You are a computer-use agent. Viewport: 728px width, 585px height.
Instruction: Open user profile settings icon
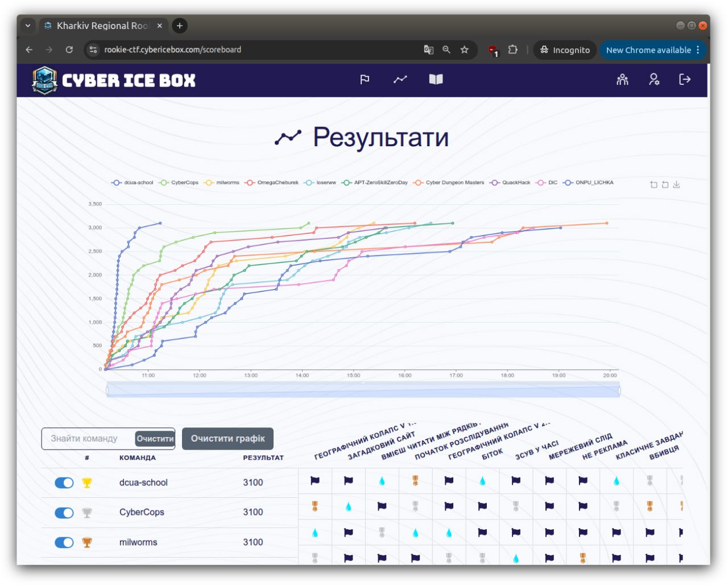tap(654, 80)
